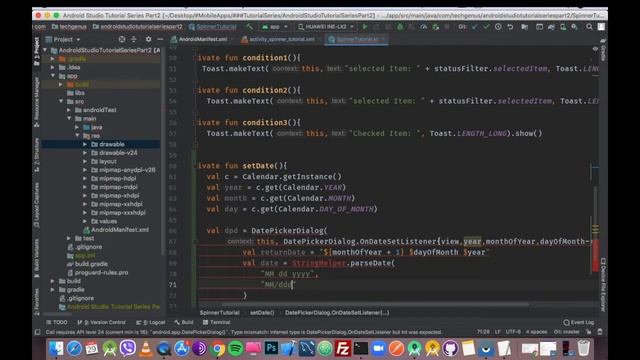Viewport: 640px width, 360px height.
Task: Open Search Everywhere magnifier icon
Action: click(589, 27)
